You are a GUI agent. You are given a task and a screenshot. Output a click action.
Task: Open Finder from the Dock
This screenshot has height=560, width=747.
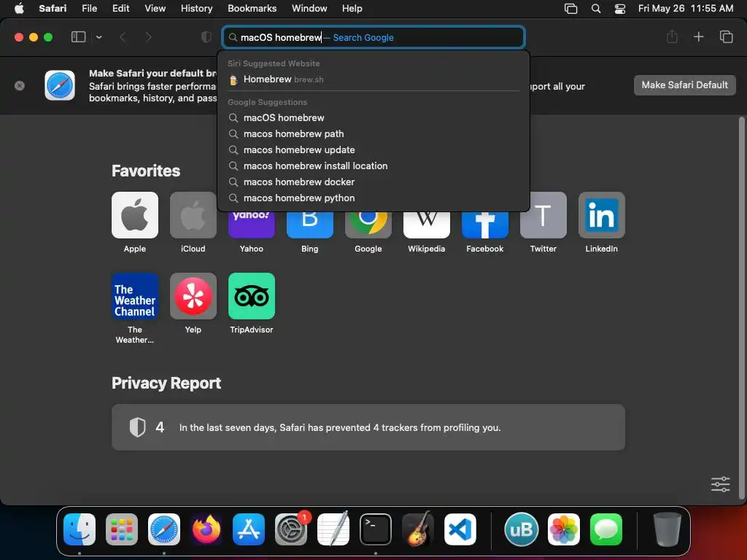tap(80, 529)
